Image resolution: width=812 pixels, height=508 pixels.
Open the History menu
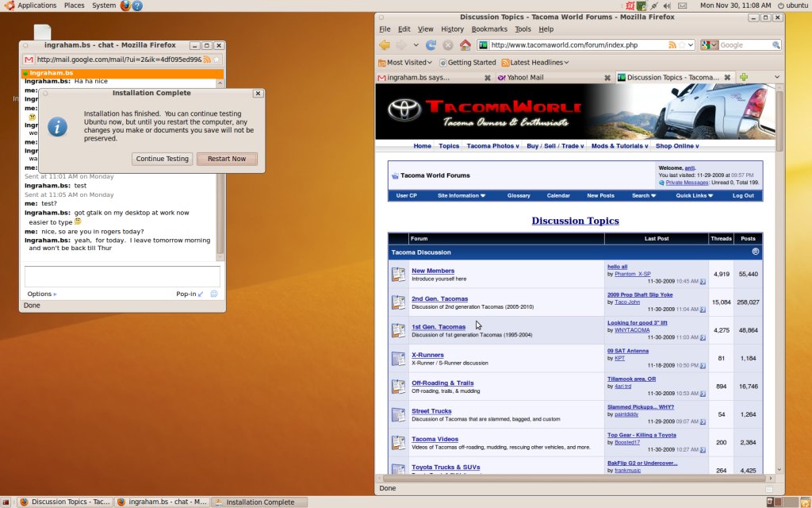(x=452, y=29)
